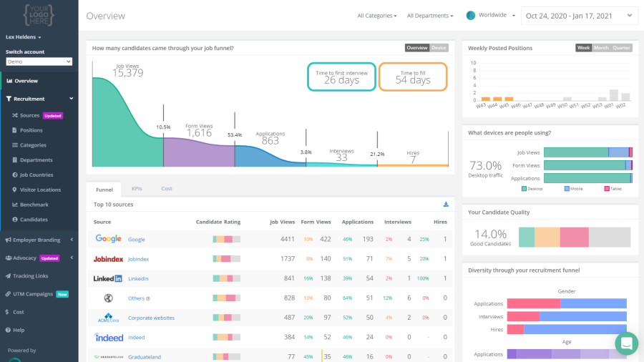Open the All Departments dropdown

tap(430, 16)
